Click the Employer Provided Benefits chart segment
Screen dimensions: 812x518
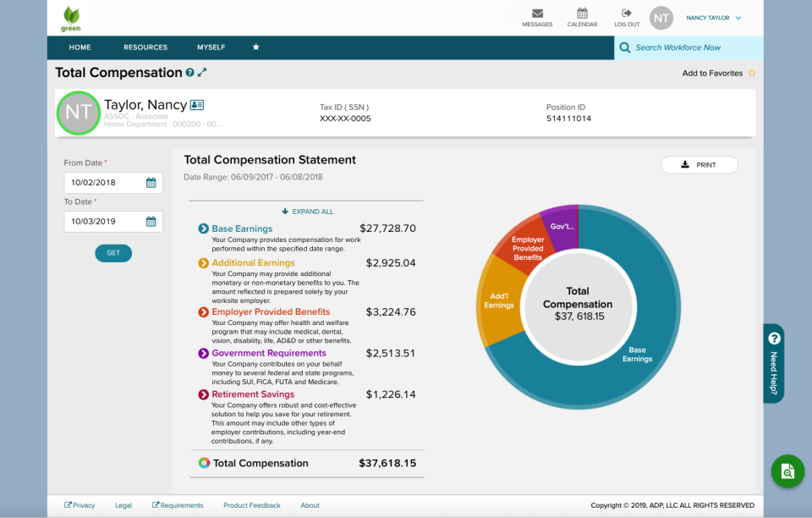pos(528,248)
